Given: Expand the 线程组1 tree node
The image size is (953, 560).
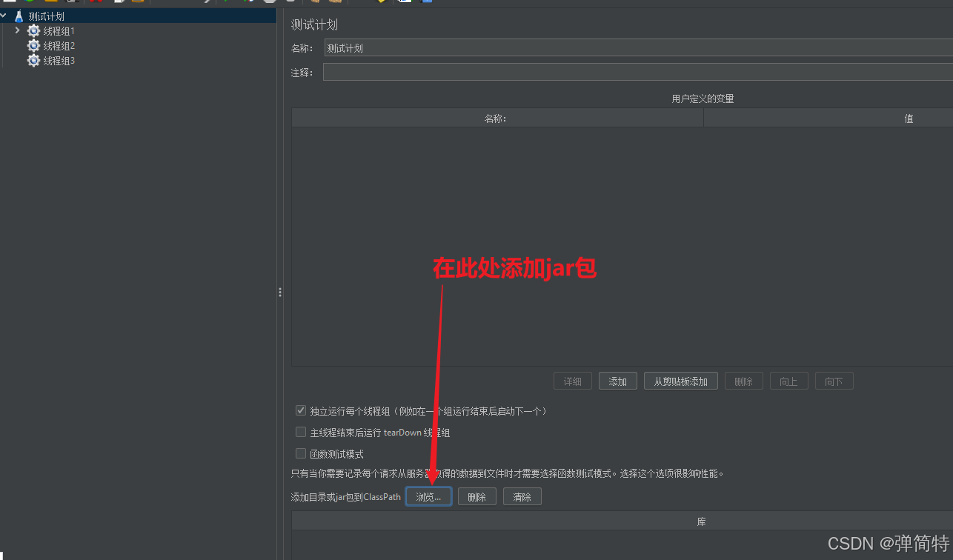Looking at the screenshot, I should [17, 30].
